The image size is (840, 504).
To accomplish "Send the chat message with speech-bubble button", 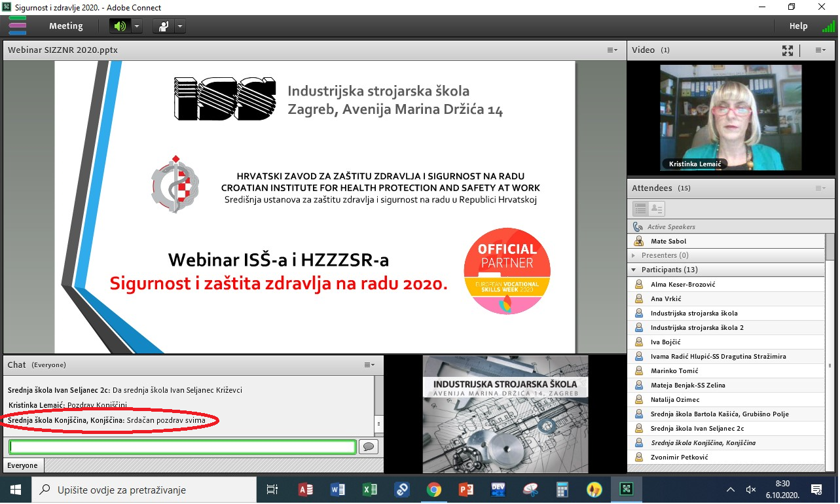I will [369, 447].
